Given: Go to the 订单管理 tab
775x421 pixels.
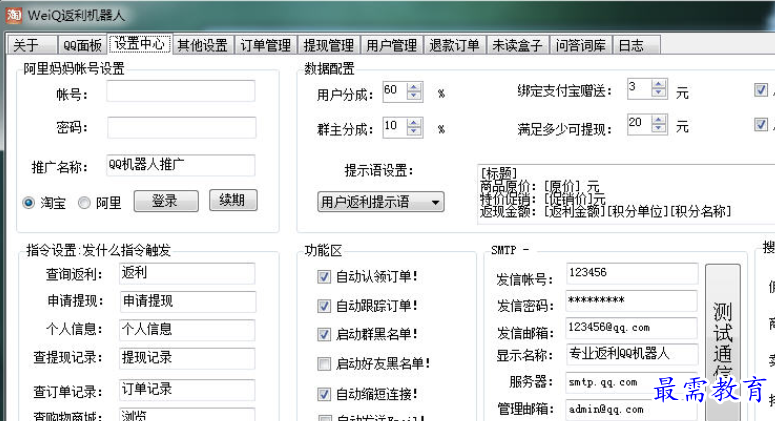Looking at the screenshot, I should [266, 45].
